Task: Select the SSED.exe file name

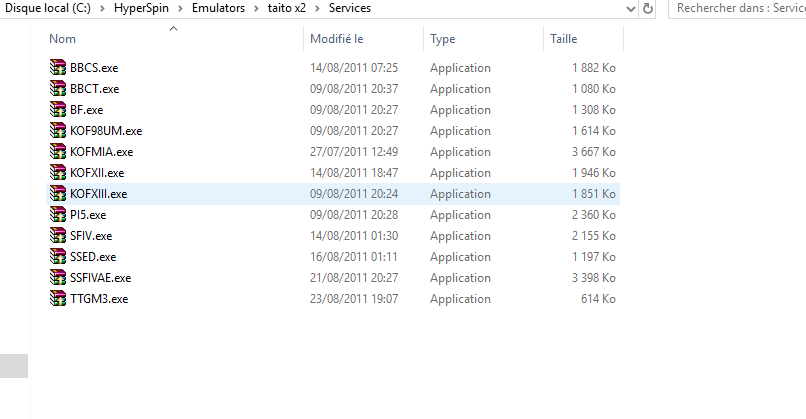Action: pyautogui.click(x=93, y=257)
